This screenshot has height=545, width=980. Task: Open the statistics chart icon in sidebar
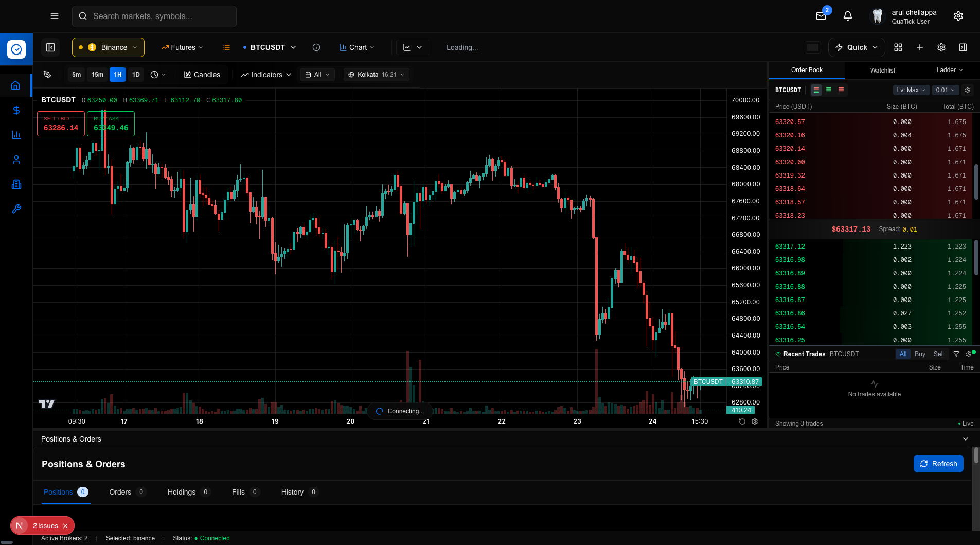click(x=16, y=135)
